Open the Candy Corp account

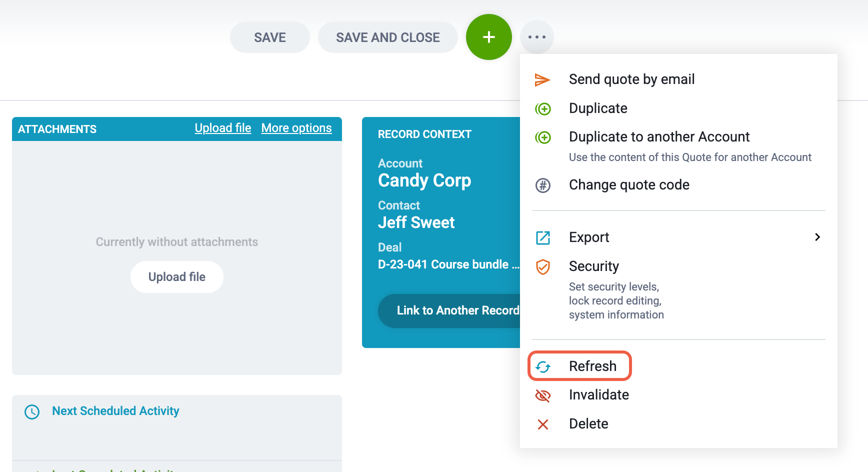pyautogui.click(x=424, y=180)
